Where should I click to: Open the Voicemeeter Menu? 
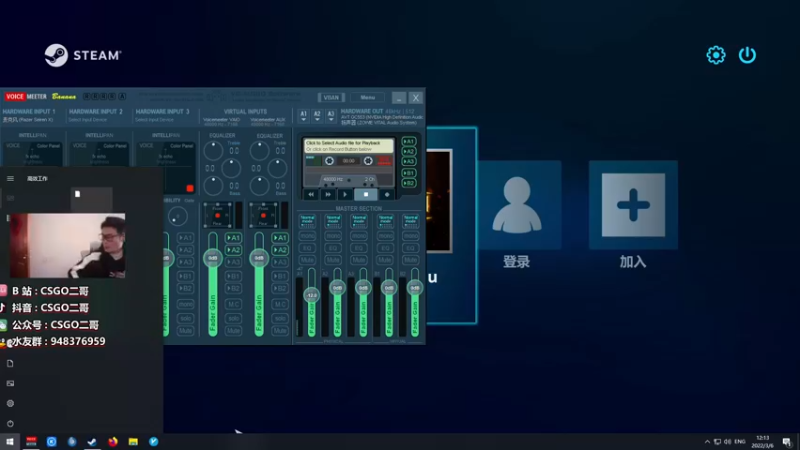tap(367, 97)
